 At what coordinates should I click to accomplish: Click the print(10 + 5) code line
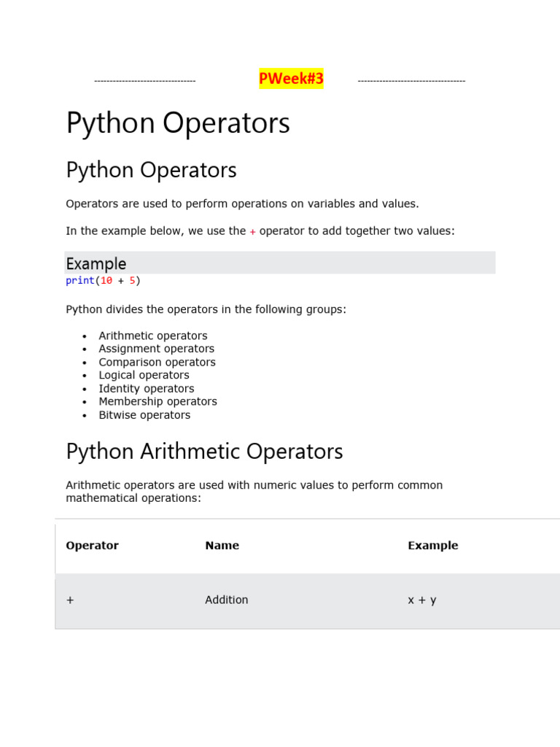point(103,281)
